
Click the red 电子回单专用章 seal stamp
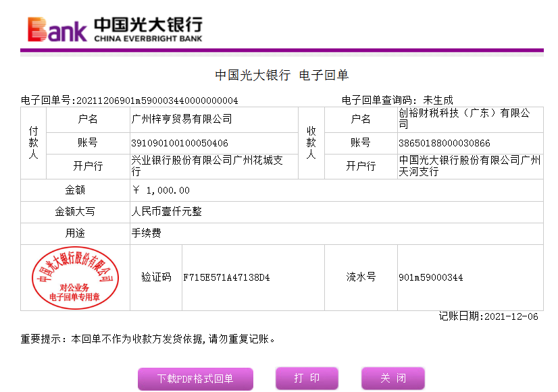pyautogui.click(x=75, y=277)
